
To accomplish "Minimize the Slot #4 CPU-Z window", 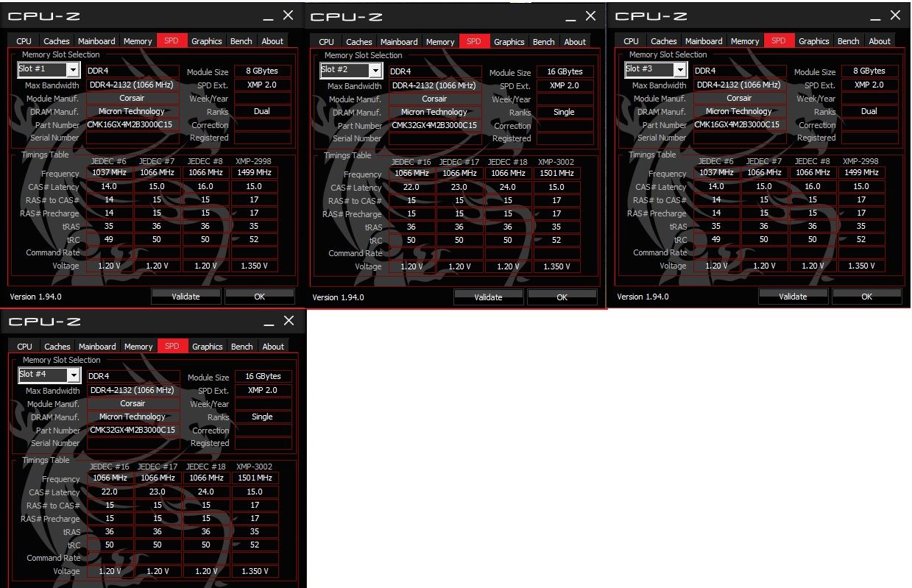I will (268, 322).
